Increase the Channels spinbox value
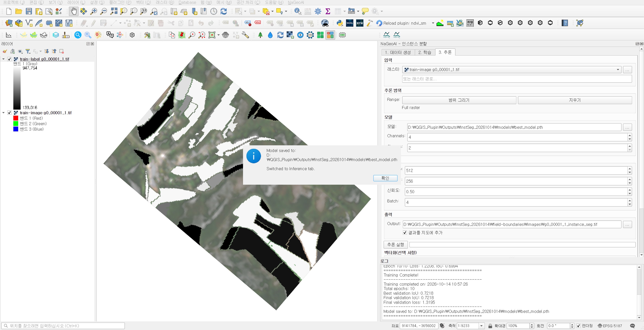 point(629,135)
